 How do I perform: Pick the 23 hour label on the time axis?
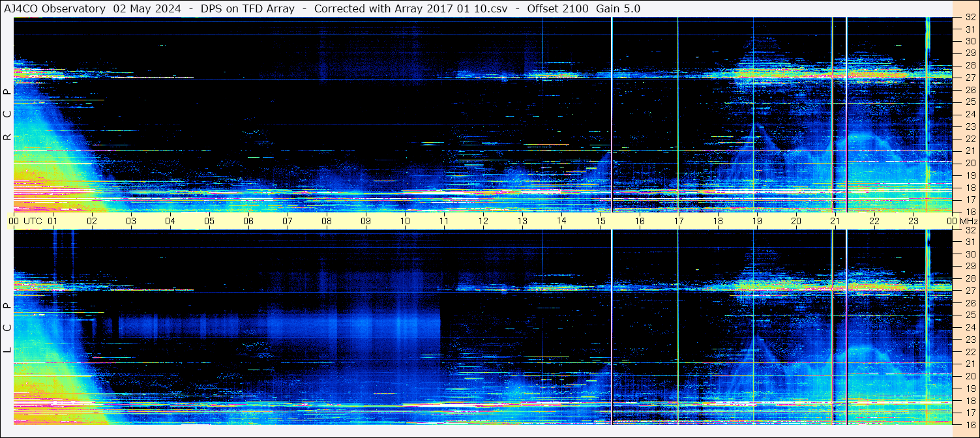(x=913, y=221)
